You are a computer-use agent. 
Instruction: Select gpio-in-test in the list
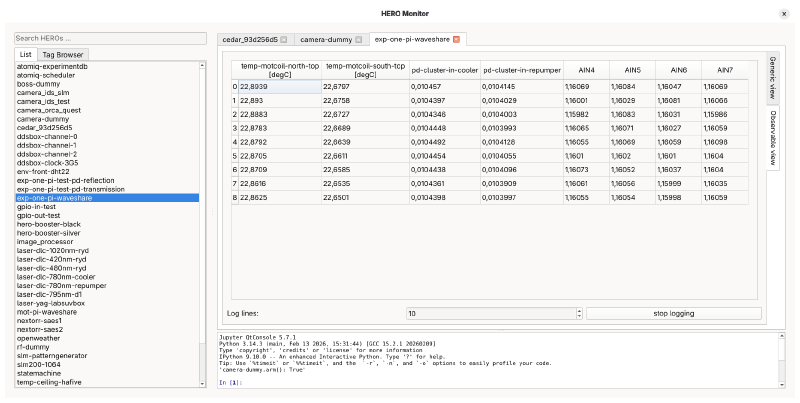pyautogui.click(x=107, y=207)
